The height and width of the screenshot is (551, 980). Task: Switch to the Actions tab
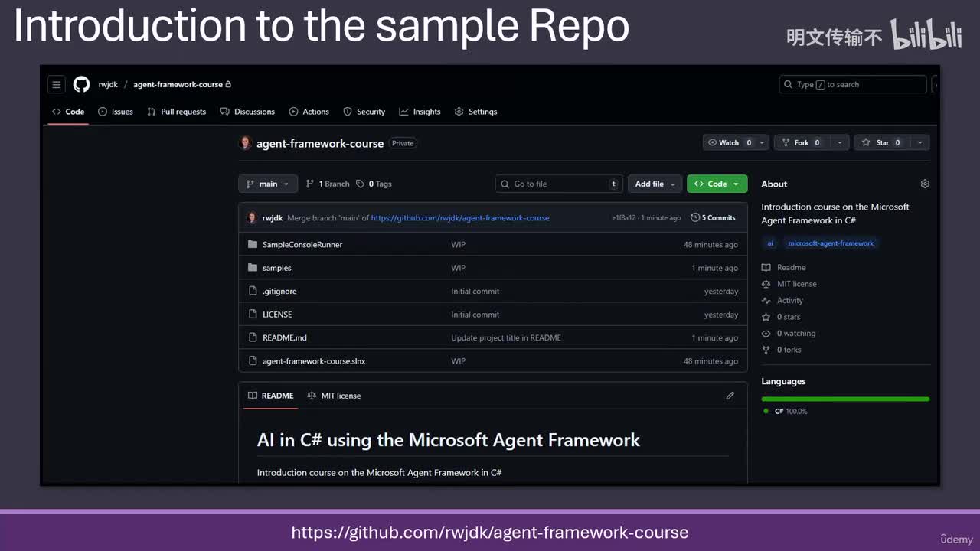309,112
